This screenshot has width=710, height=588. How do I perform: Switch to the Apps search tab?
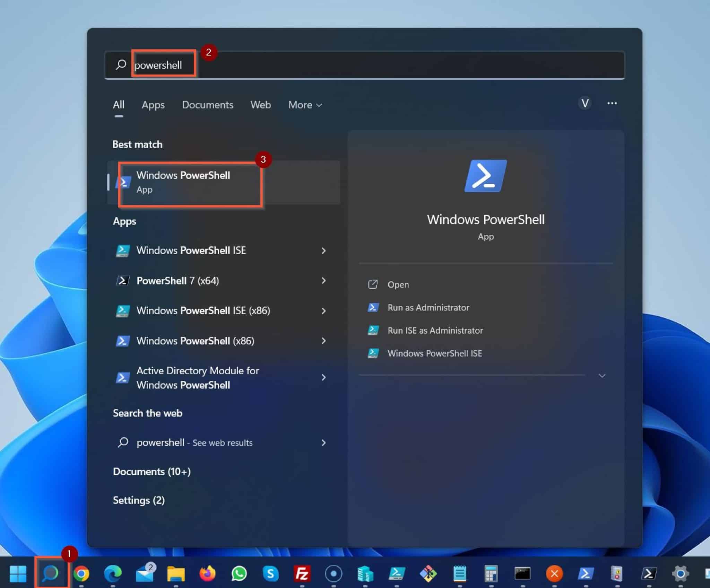[153, 105]
